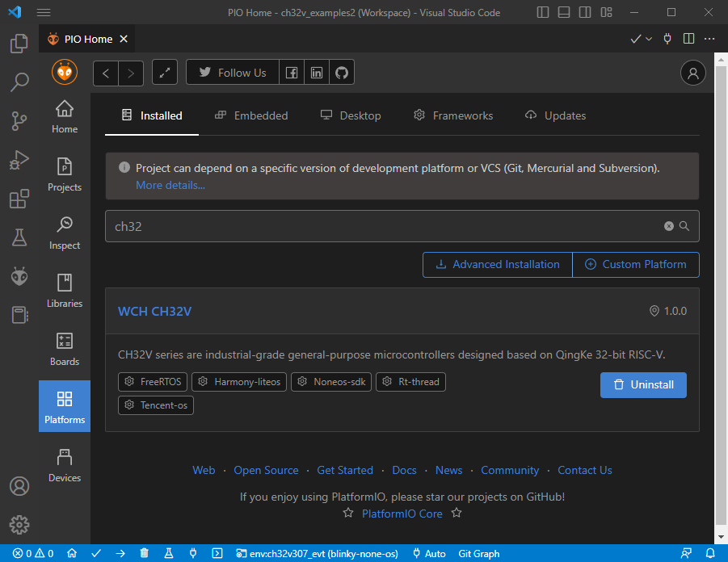
Task: Open the Run and Debug view
Action: click(19, 160)
